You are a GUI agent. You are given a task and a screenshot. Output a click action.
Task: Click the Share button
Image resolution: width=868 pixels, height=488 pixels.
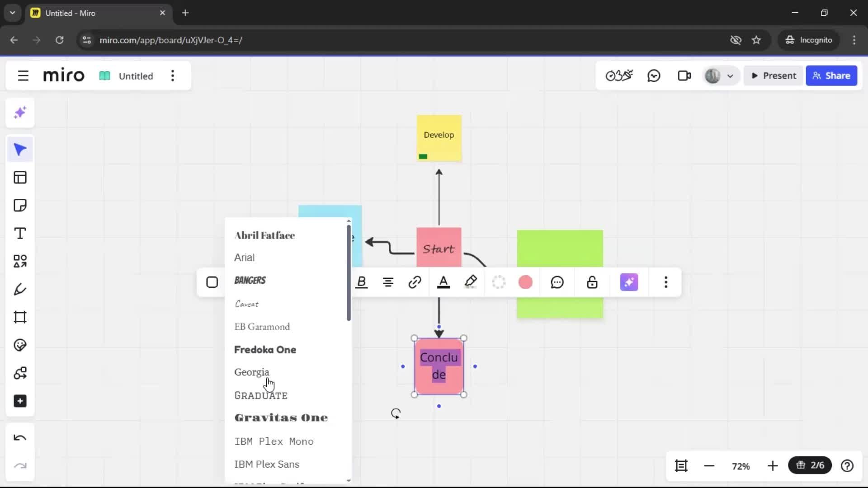click(x=831, y=76)
